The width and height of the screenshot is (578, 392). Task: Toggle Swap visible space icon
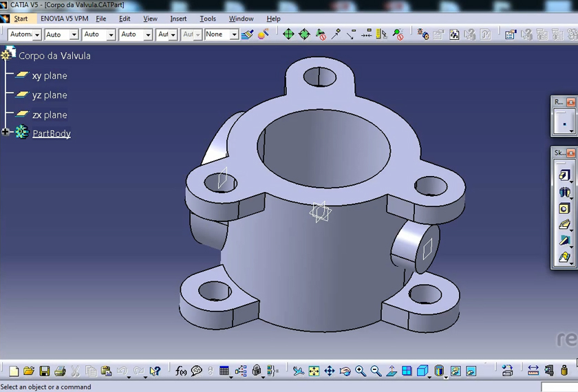click(x=471, y=371)
